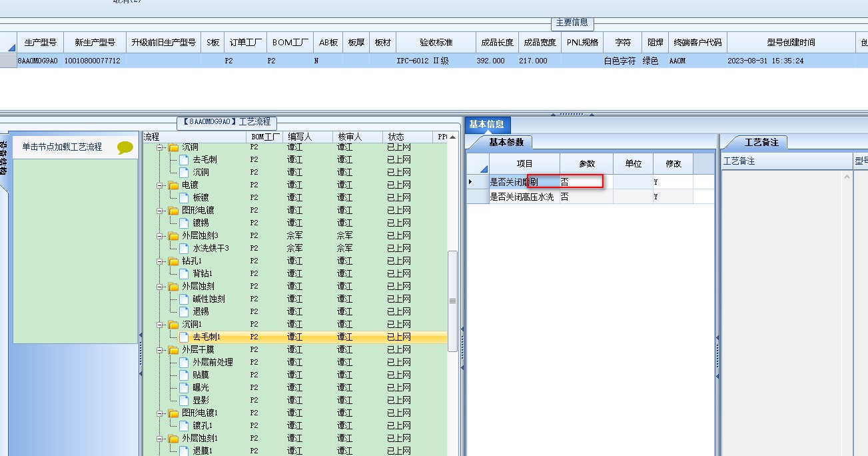The width and height of the screenshot is (868, 456).
Task: Click the 参数 column header
Action: tap(586, 163)
